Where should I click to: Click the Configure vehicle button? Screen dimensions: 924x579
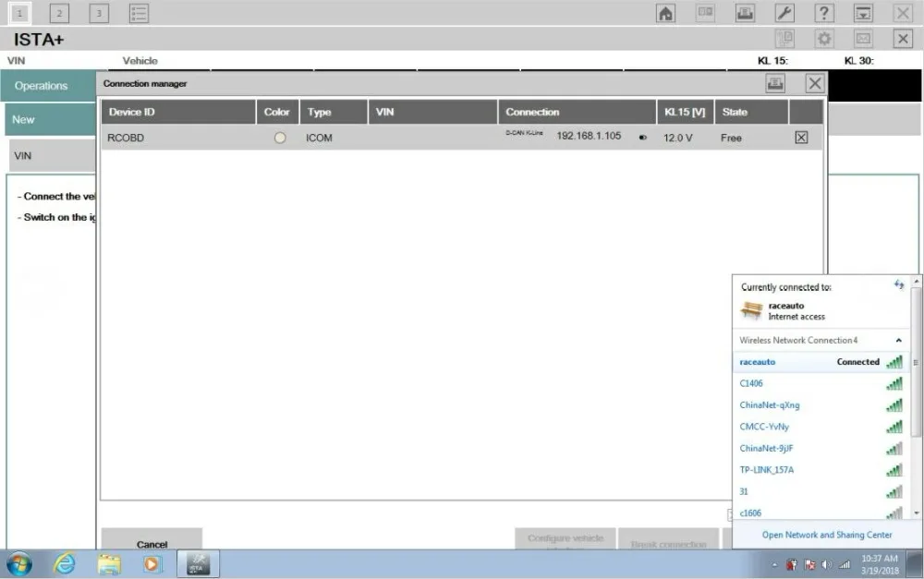pyautogui.click(x=565, y=539)
